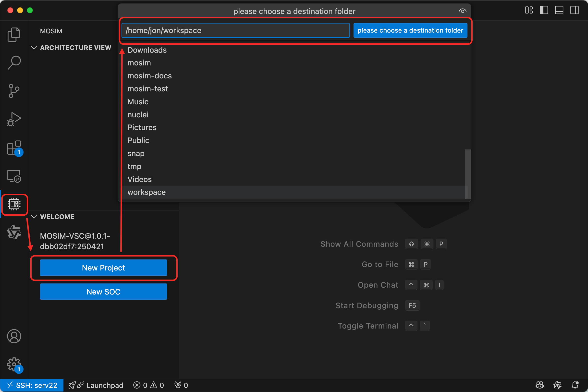Click Show All Commands hint
Screen dimensions: 588x392
tap(359, 244)
